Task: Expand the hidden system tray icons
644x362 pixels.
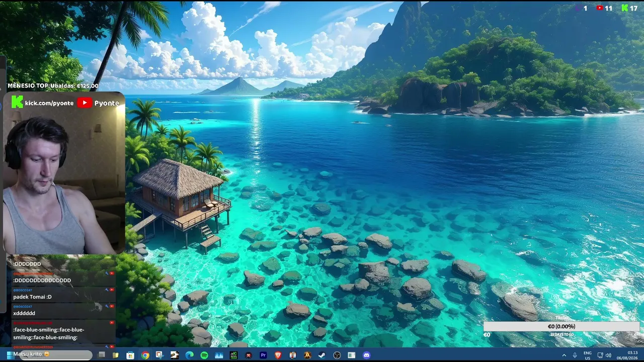Action: [564, 355]
